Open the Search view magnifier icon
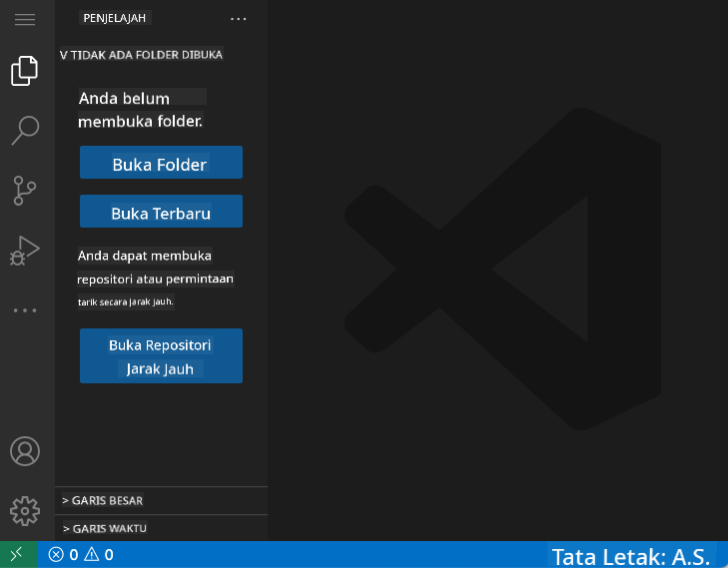Viewport: 728px width, 568px height. pos(25,129)
